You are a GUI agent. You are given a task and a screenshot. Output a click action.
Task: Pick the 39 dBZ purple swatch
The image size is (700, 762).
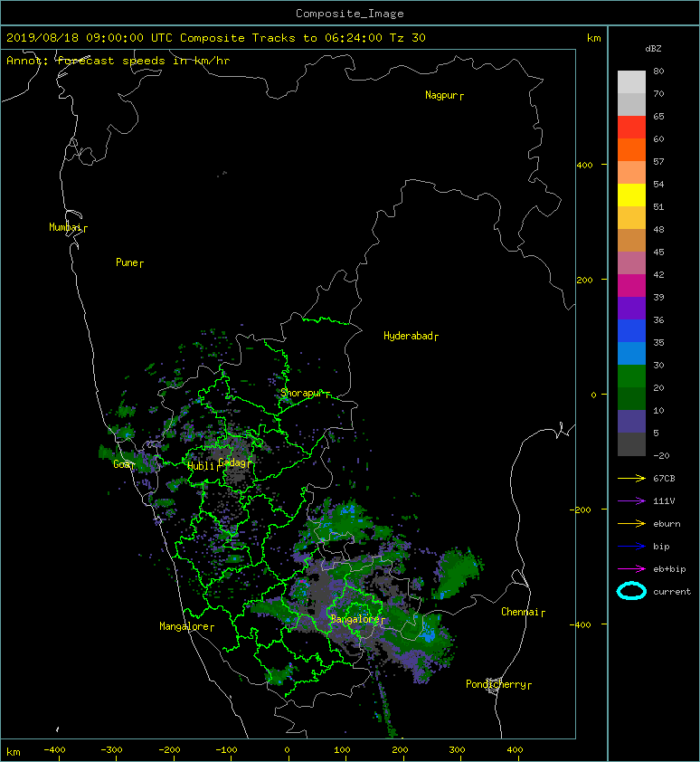(631, 308)
